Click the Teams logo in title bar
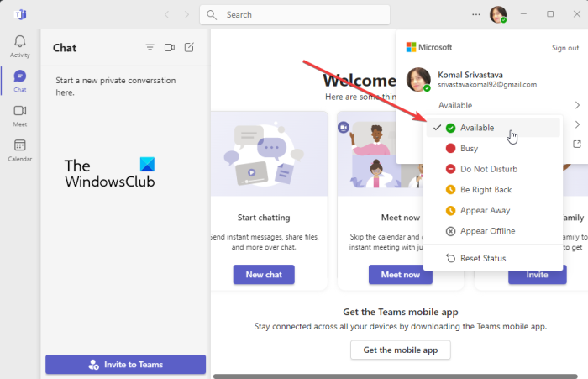This screenshot has height=379, width=588. tap(20, 14)
